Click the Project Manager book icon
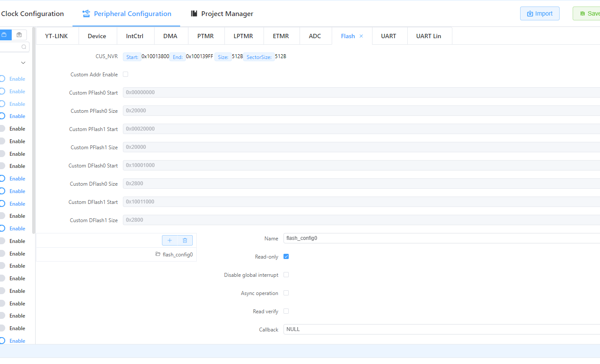 (194, 13)
